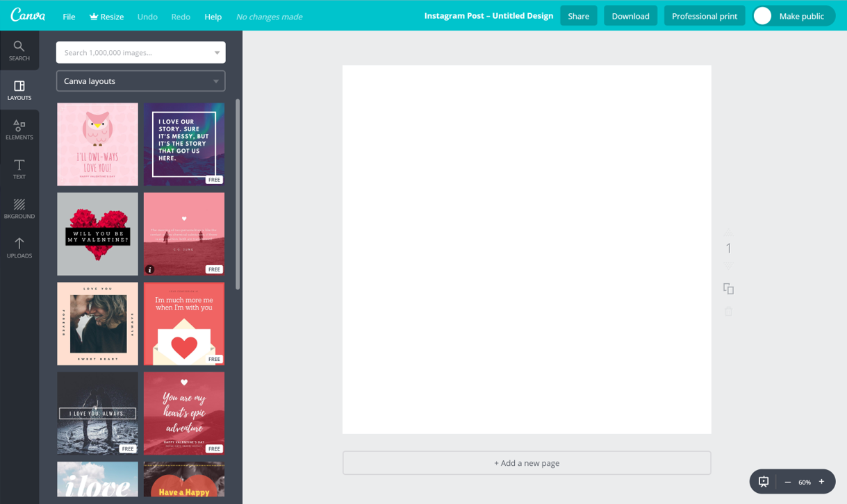Image resolution: width=847 pixels, height=504 pixels.
Task: Open the Search panel in sidebar
Action: pos(19,51)
